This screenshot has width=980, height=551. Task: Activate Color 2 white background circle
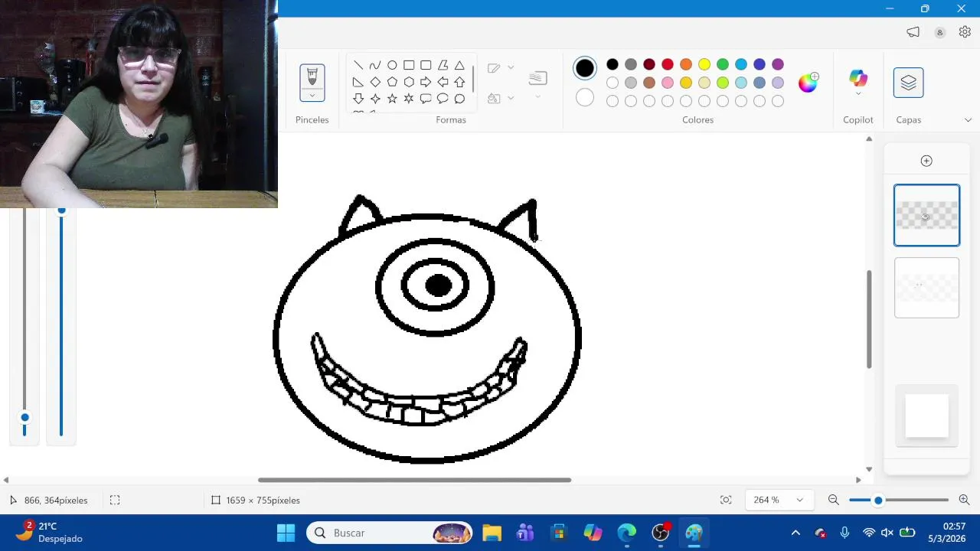click(x=585, y=98)
